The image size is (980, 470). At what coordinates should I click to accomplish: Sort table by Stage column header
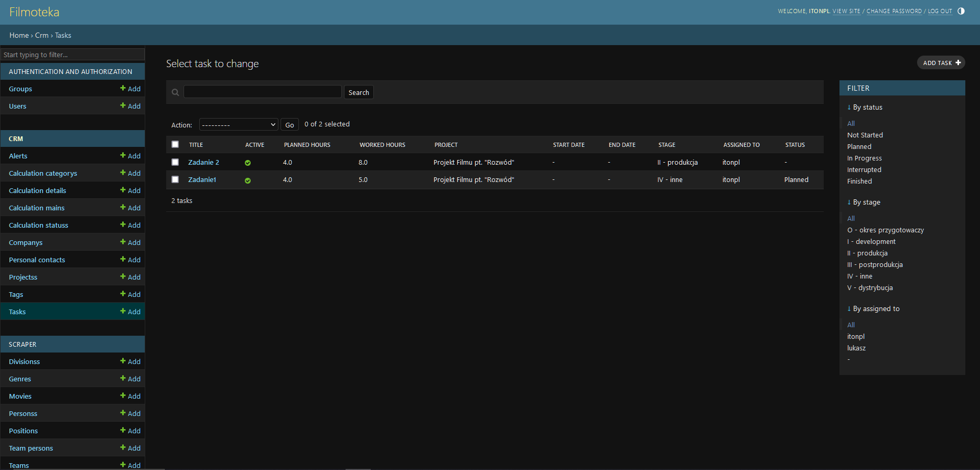pos(667,145)
